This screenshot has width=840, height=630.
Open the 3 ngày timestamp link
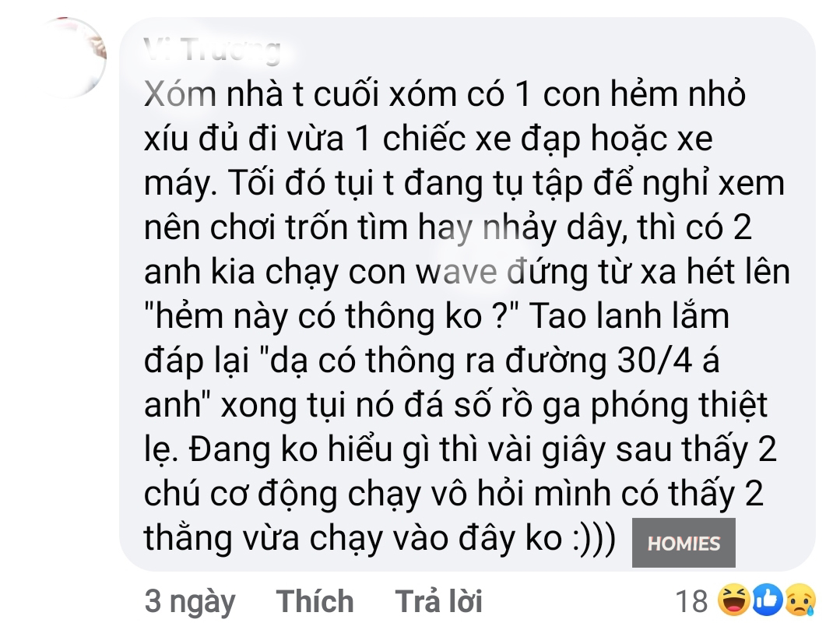190,602
